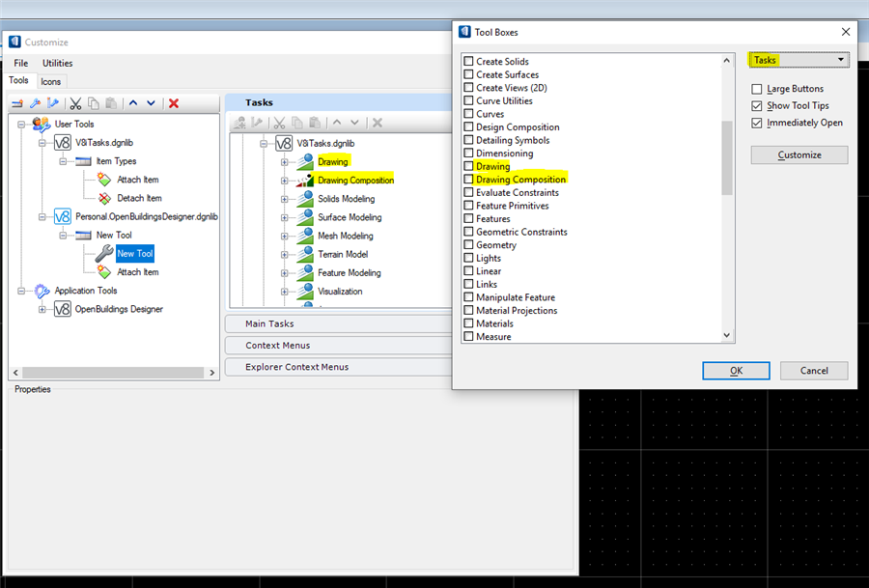Click the New Tool wrench toolbar icon
Viewport: 869px width, 588px height.
35,103
